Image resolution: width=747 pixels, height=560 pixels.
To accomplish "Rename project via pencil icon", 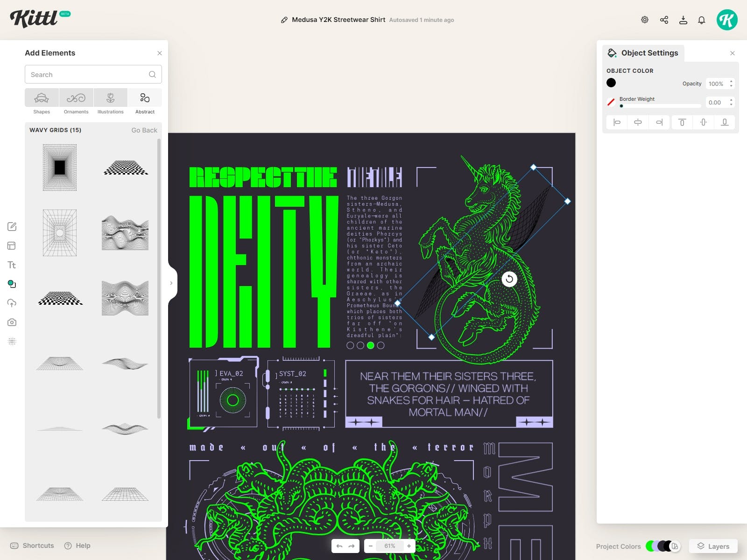I will tap(284, 20).
